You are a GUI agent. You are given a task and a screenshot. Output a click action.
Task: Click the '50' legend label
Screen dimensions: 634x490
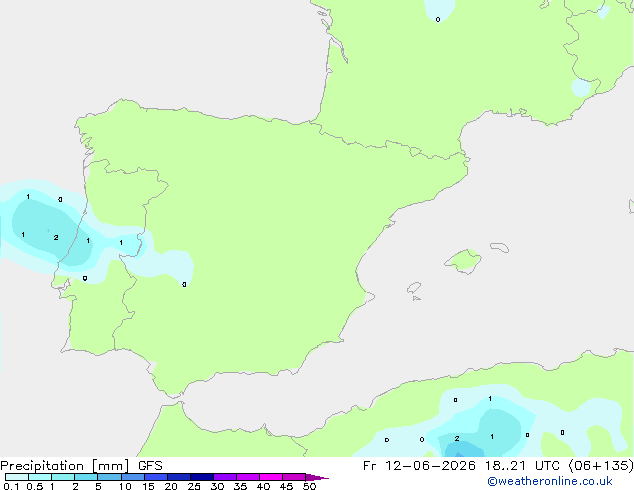point(309,486)
